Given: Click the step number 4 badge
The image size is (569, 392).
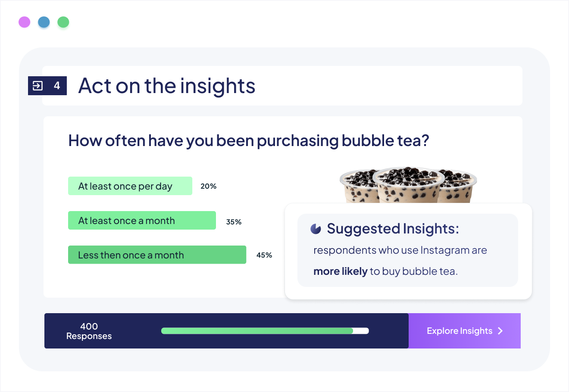Looking at the screenshot, I should click(x=56, y=86).
